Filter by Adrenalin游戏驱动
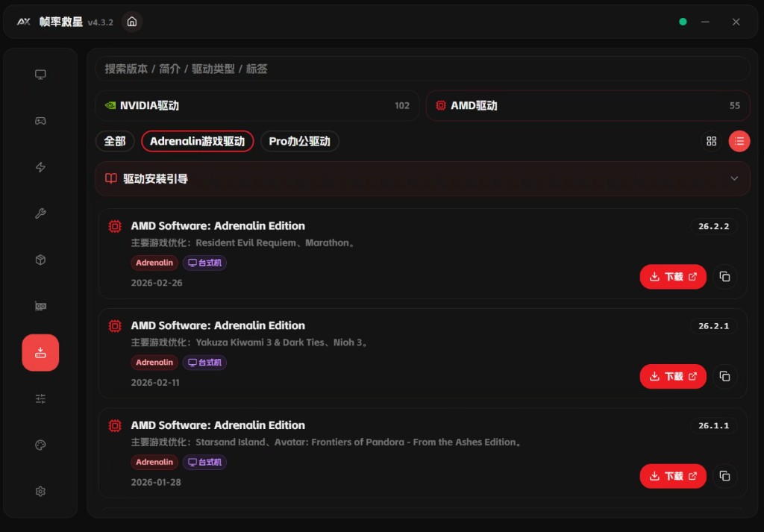This screenshot has width=764, height=532. click(197, 141)
